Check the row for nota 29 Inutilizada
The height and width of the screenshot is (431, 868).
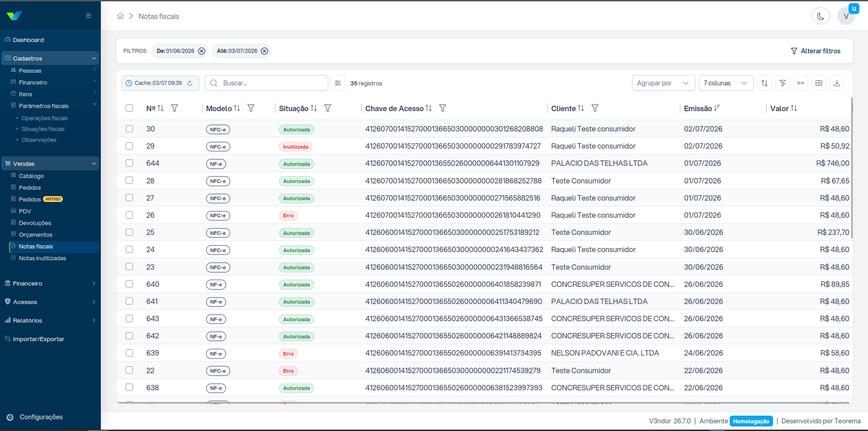pyautogui.click(x=129, y=146)
